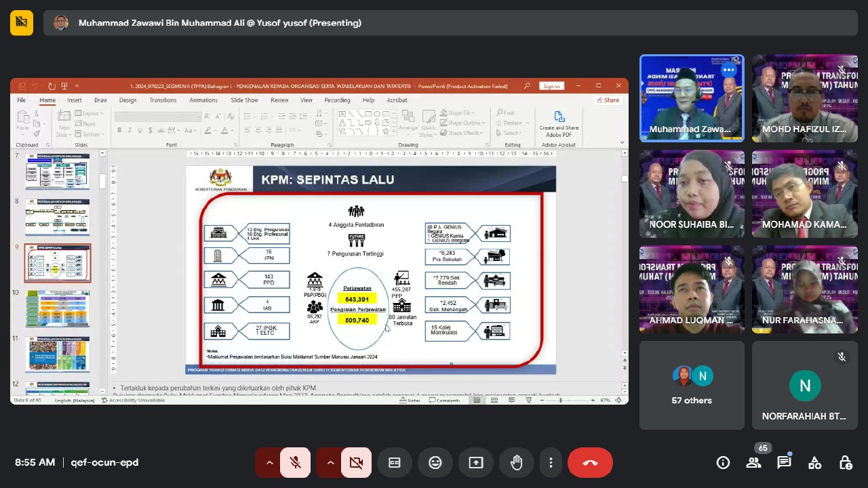Click Create and Share Adobe PDF
This screenshot has width=868, height=488.
pyautogui.click(x=559, y=123)
